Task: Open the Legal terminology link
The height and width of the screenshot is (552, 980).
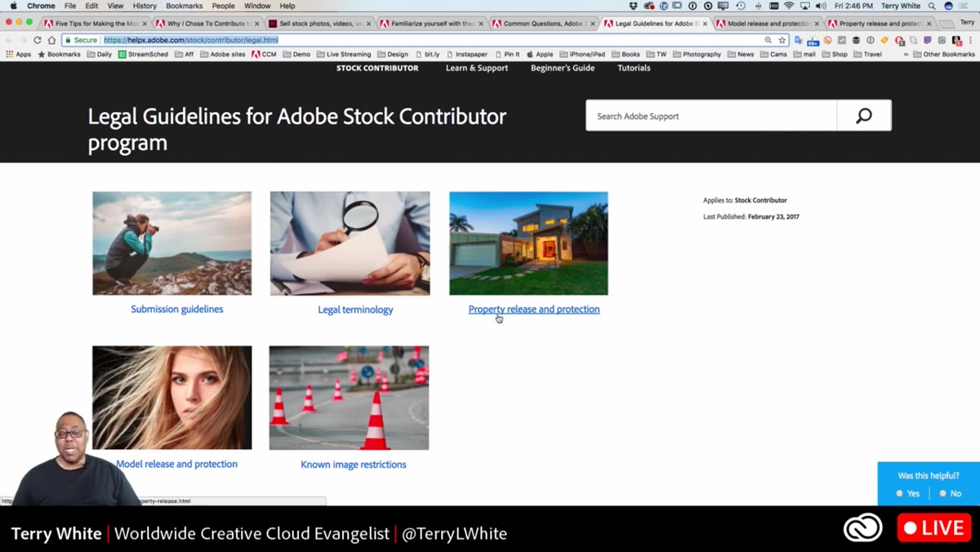Action: (355, 309)
